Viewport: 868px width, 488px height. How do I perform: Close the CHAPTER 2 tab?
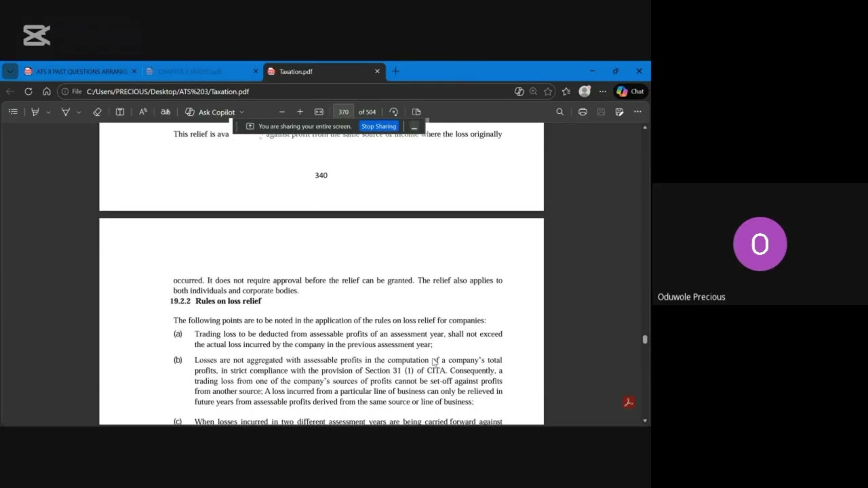pyautogui.click(x=256, y=71)
